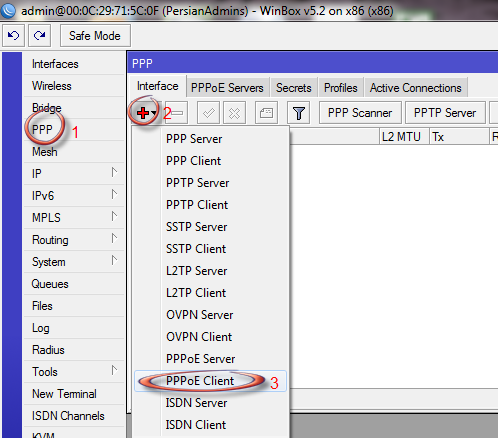
Task: Click the PPP Scanner button
Action: 360,113
